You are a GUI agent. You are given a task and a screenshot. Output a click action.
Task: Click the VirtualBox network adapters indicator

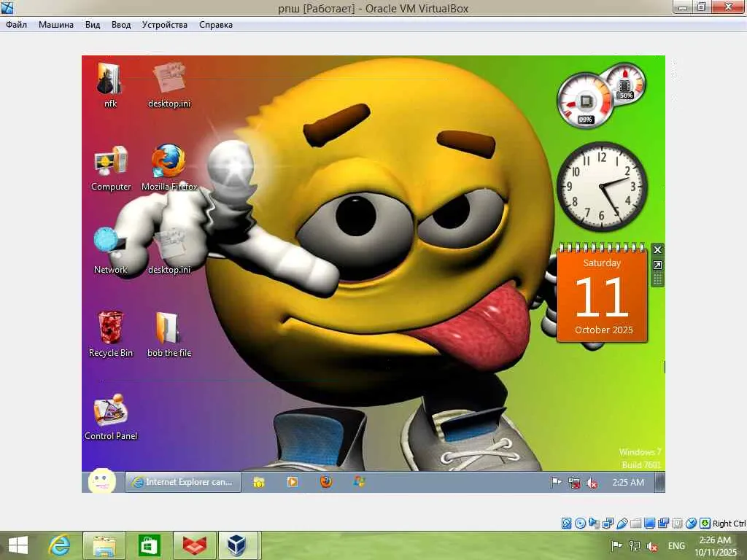608,524
